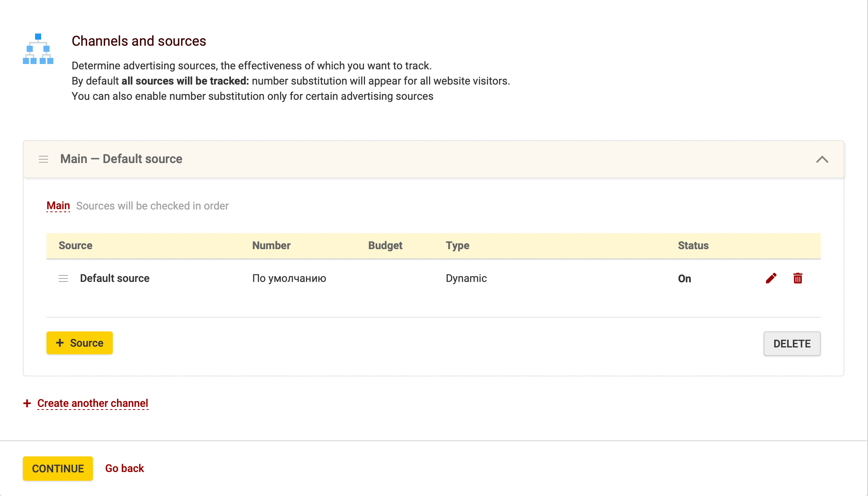
Task: Click the chevron to fold the channel section
Action: (x=823, y=159)
